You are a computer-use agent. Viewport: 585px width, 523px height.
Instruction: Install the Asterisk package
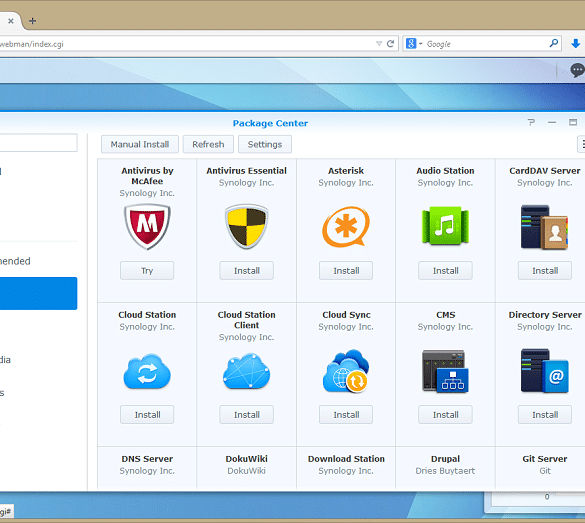346,270
